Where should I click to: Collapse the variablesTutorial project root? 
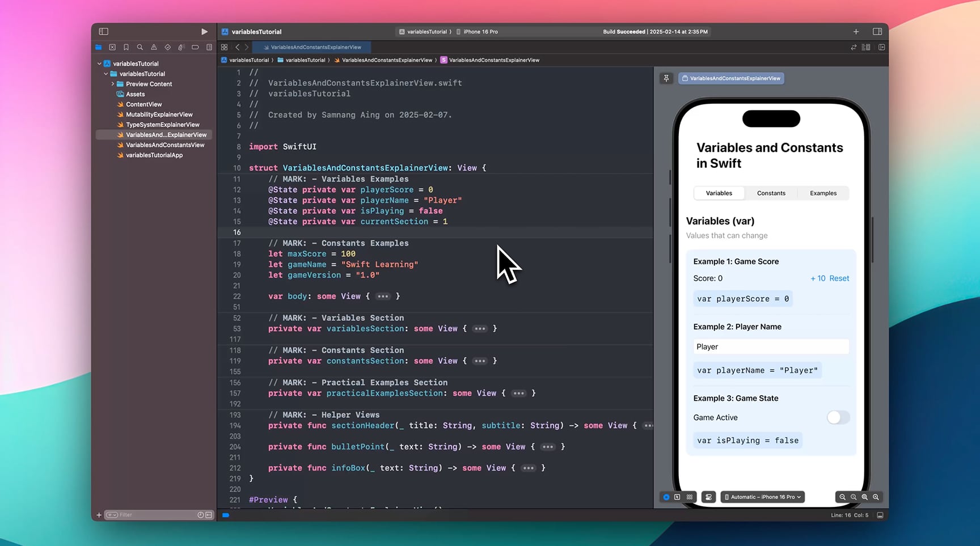click(99, 64)
